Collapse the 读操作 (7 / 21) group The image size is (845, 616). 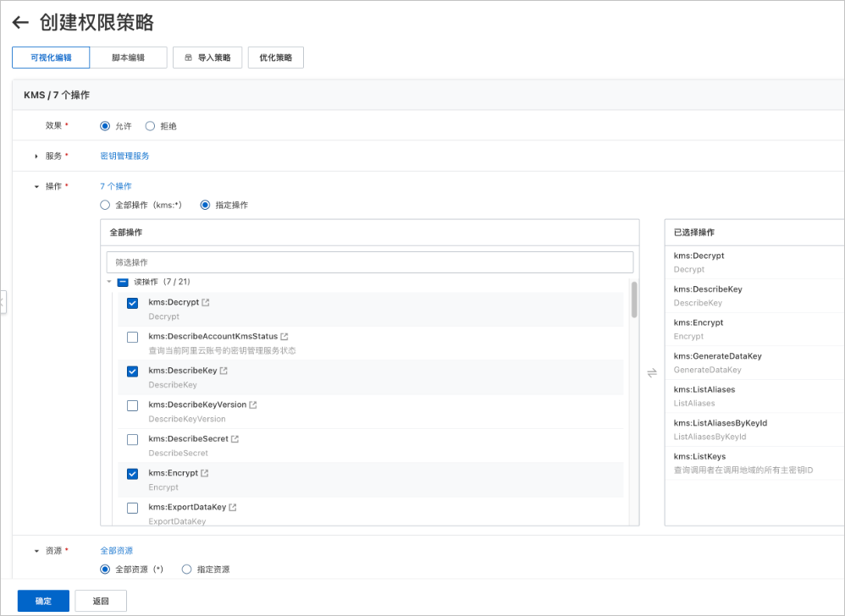point(109,282)
